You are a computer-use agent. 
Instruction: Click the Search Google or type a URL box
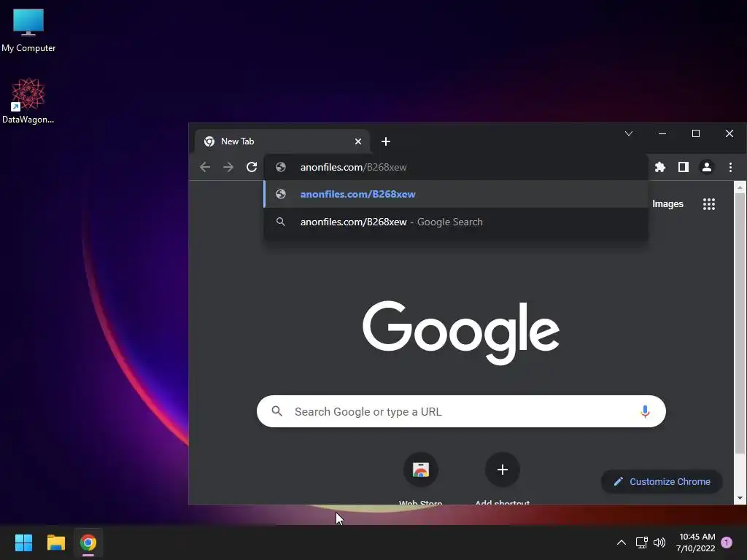tap(461, 411)
